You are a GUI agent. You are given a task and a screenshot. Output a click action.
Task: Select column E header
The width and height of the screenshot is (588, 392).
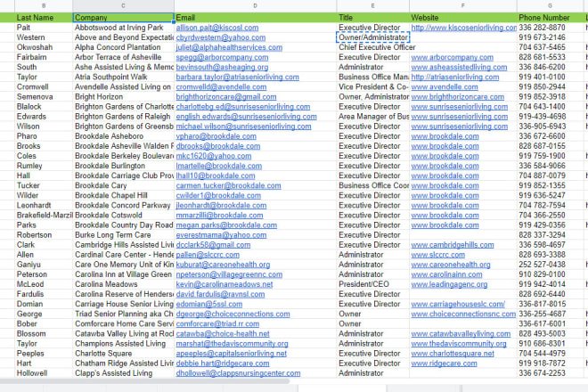[372, 5]
